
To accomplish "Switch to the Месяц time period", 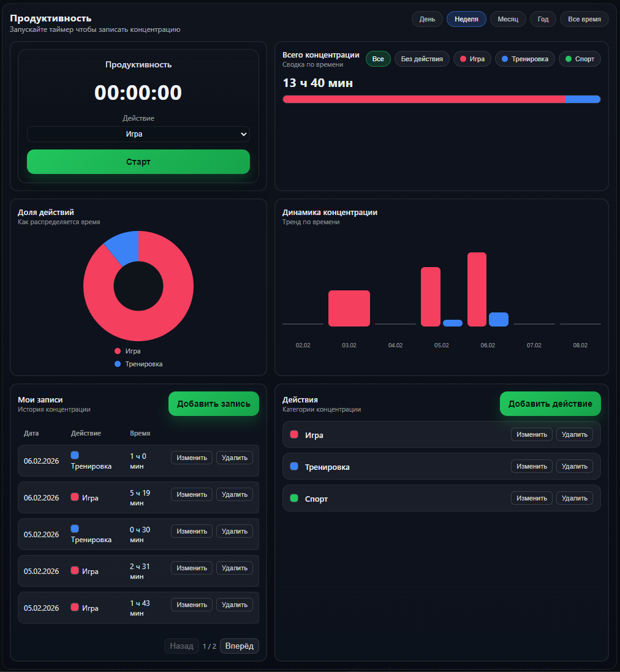I will (507, 19).
